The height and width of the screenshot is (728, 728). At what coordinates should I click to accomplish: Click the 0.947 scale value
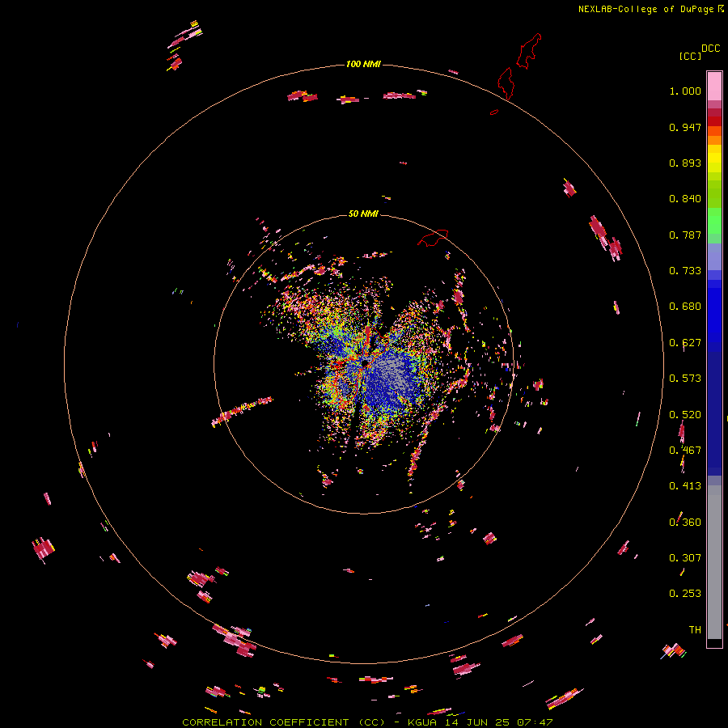click(685, 127)
